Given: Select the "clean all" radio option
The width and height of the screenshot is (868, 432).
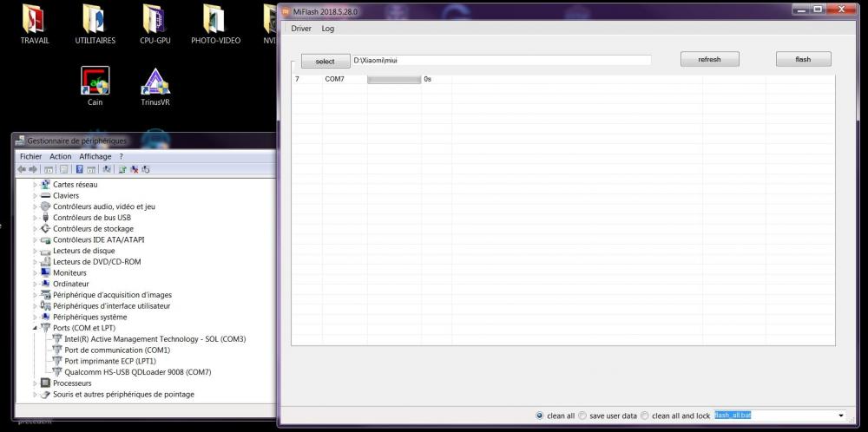Looking at the screenshot, I should (540, 416).
